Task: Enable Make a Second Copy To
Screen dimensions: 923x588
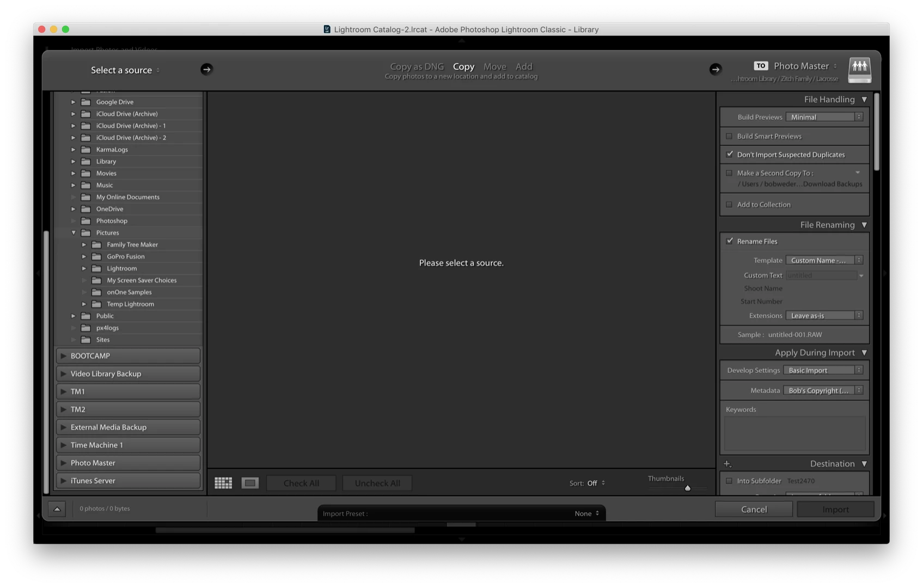Action: pos(729,173)
